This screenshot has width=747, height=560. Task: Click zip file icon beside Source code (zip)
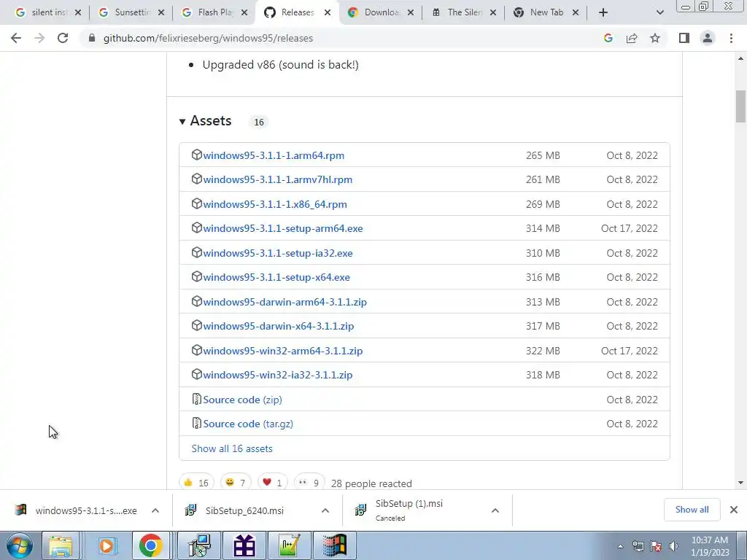point(196,399)
